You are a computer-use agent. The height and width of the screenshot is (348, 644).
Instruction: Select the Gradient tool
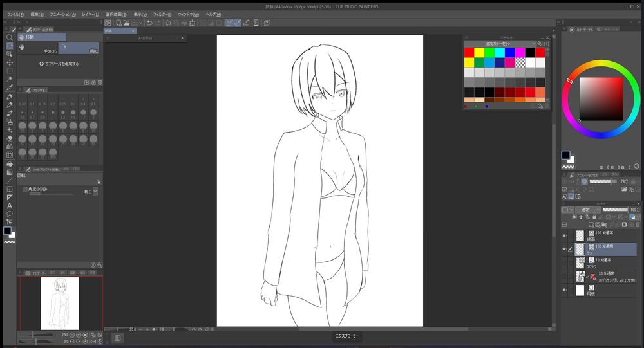[10, 172]
